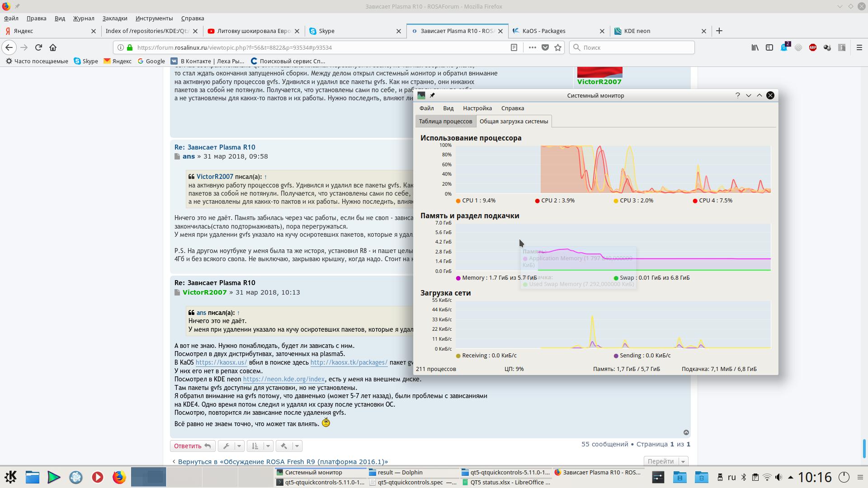This screenshot has width=868, height=488.
Task: Open the Ghostery extension icon
Action: pos(784,47)
